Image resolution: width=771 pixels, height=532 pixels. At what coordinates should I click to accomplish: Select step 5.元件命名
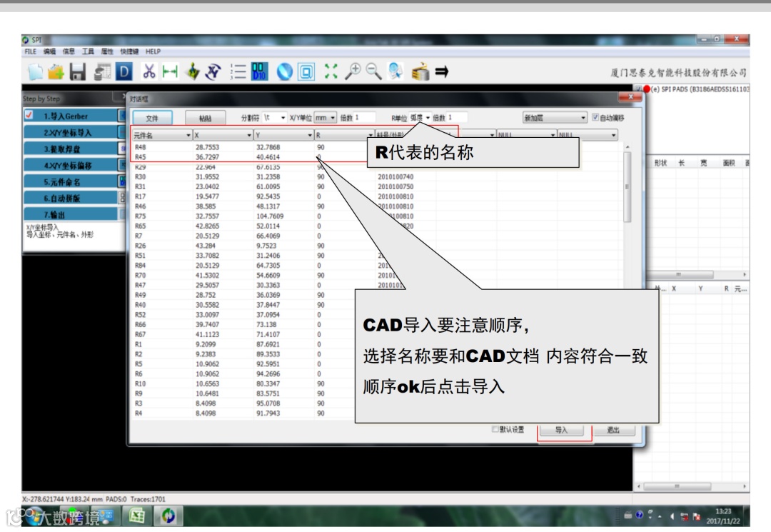[x=71, y=181]
